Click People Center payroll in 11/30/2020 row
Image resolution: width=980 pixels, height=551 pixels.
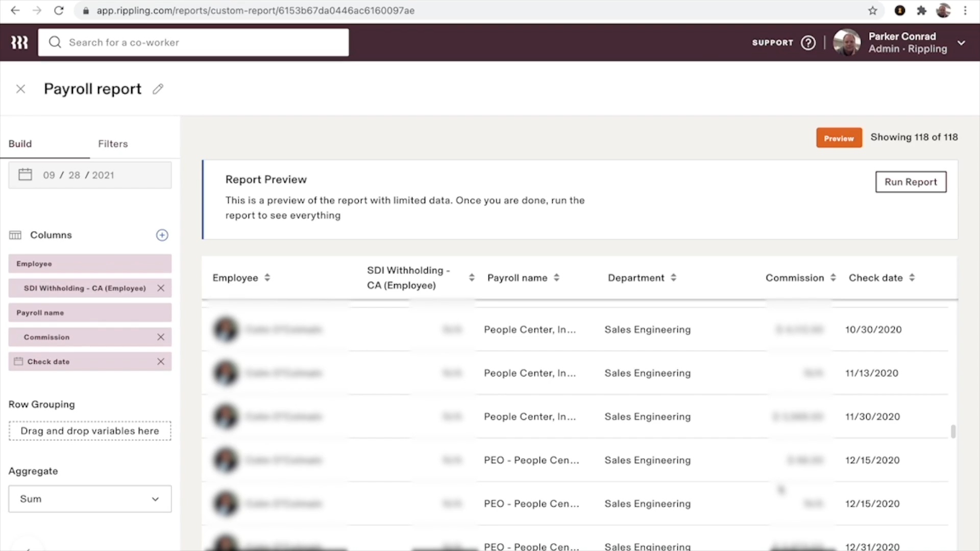[x=530, y=417]
